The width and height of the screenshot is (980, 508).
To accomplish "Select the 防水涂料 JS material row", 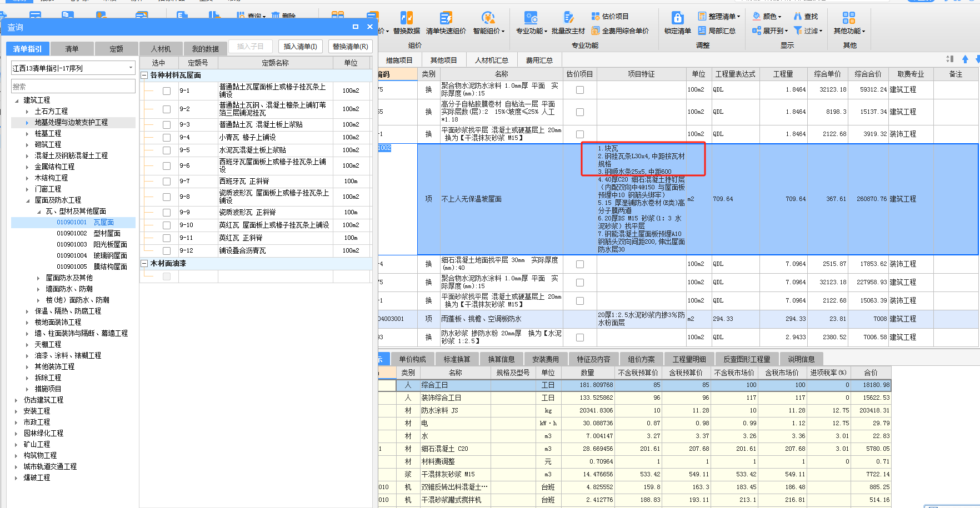I will tap(634, 411).
